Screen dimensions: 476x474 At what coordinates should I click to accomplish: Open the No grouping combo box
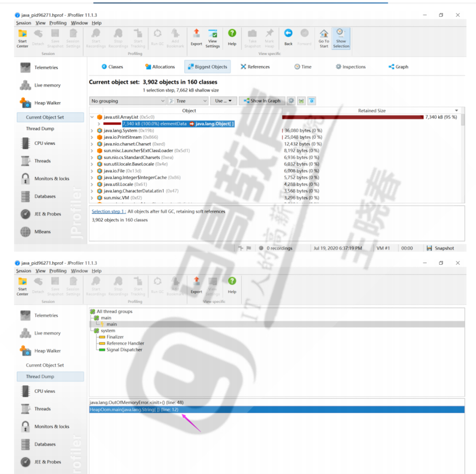point(128,101)
